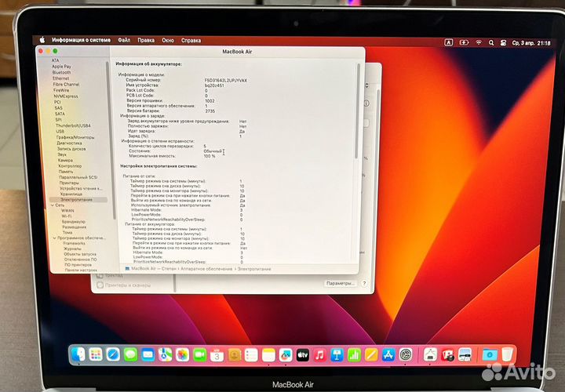This screenshot has height=392, width=565.
Task: Click Параметры… button in Settings window
Action: (x=340, y=283)
